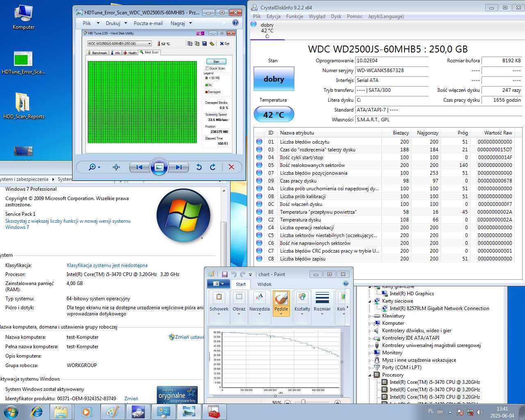This screenshot has width=525, height=420.
Task: Open Komputer desktop icon
Action: tap(23, 17)
